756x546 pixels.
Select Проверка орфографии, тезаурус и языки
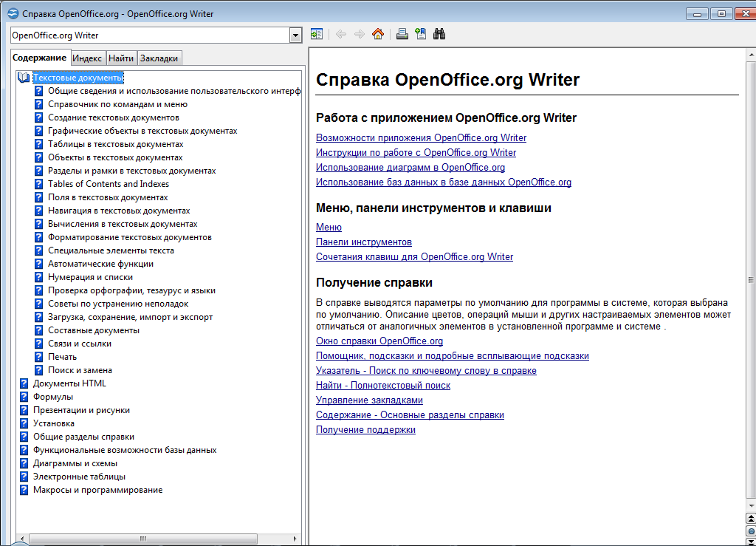coord(131,290)
